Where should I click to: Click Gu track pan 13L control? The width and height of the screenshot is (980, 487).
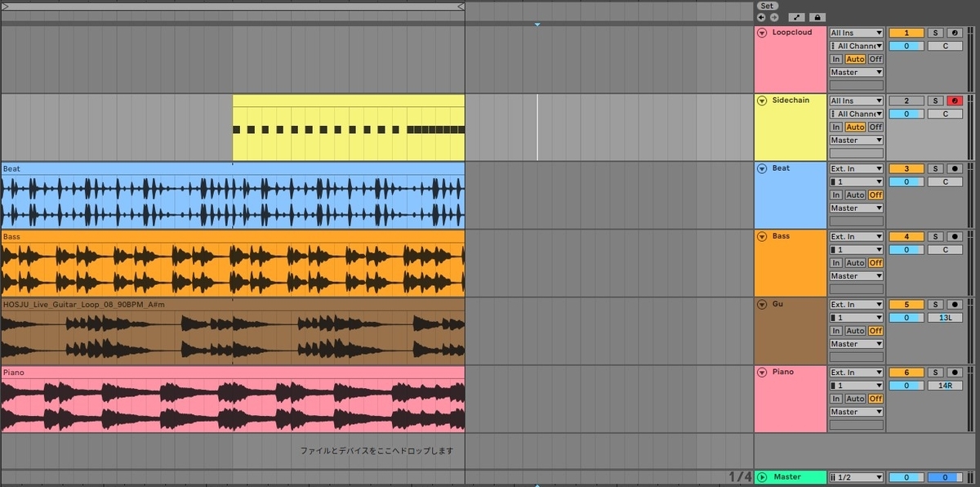[x=946, y=317]
